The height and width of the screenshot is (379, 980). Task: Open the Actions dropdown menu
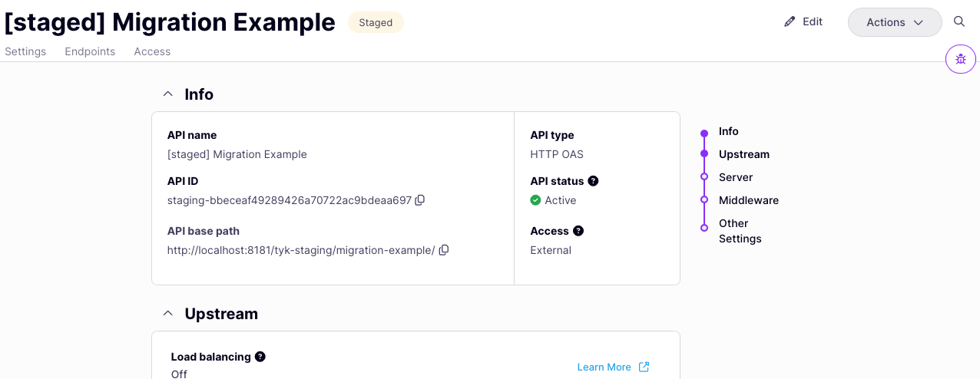point(894,22)
